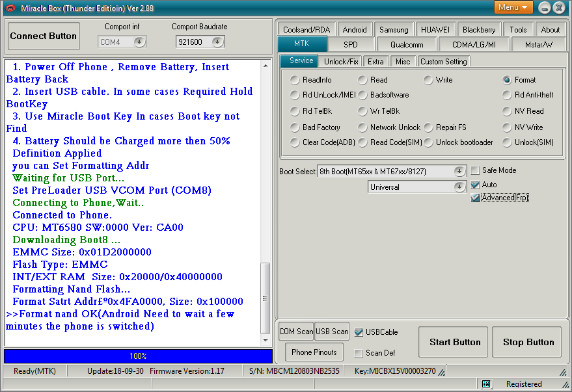Viewport: 572px width, 392px height.
Task: Open the Unlock/Fix sub-tab
Action: tap(341, 62)
